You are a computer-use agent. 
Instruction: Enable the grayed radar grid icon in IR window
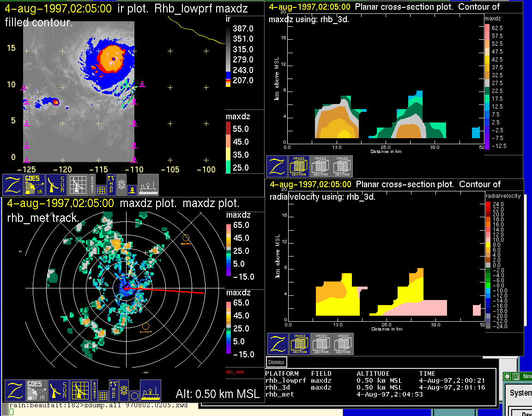coord(78,185)
